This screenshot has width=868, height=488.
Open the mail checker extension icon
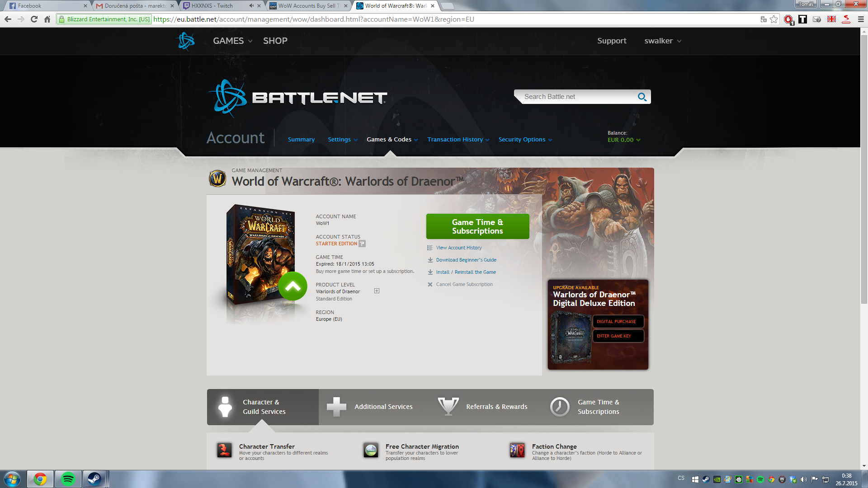point(817,19)
